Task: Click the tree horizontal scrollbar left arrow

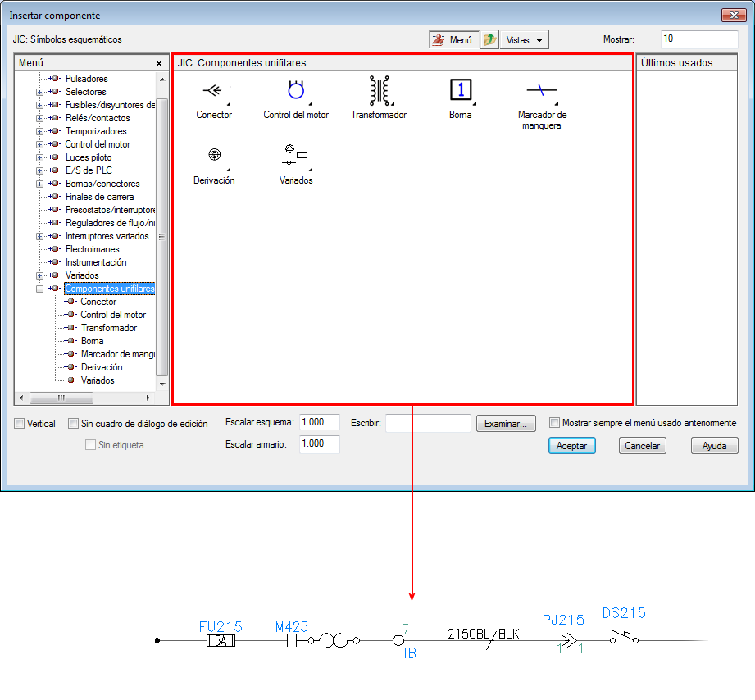Action: tap(20, 398)
